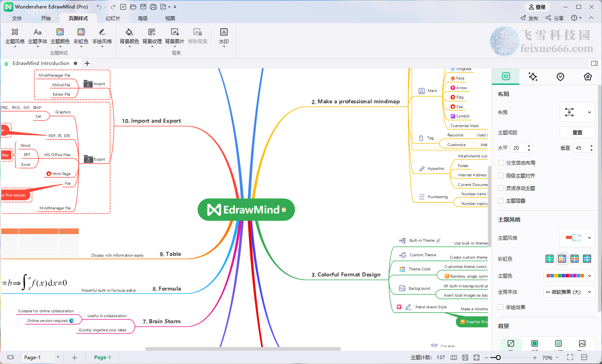Open the 水印 watermark tool
The height and width of the screenshot is (364, 602).
[x=224, y=38]
